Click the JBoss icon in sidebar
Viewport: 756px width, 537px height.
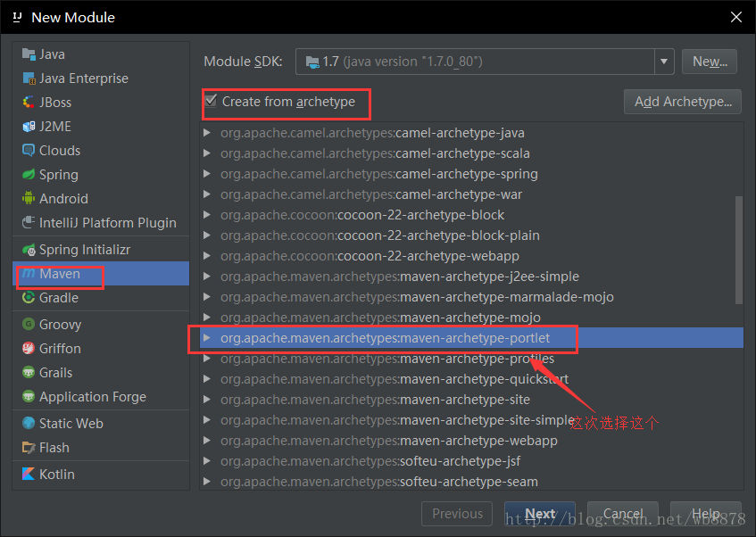pos(29,103)
